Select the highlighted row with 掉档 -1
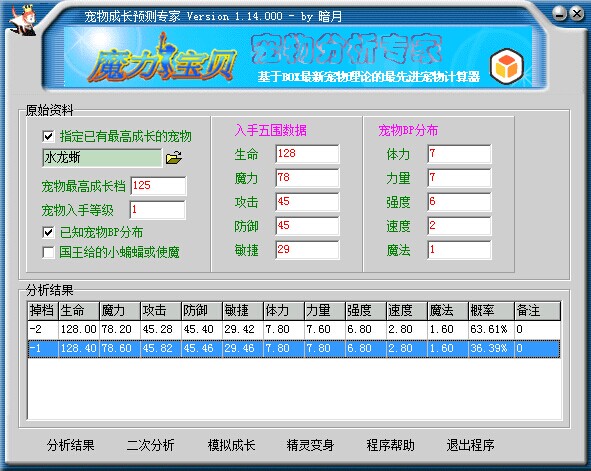This screenshot has height=471, width=591. coord(294,349)
